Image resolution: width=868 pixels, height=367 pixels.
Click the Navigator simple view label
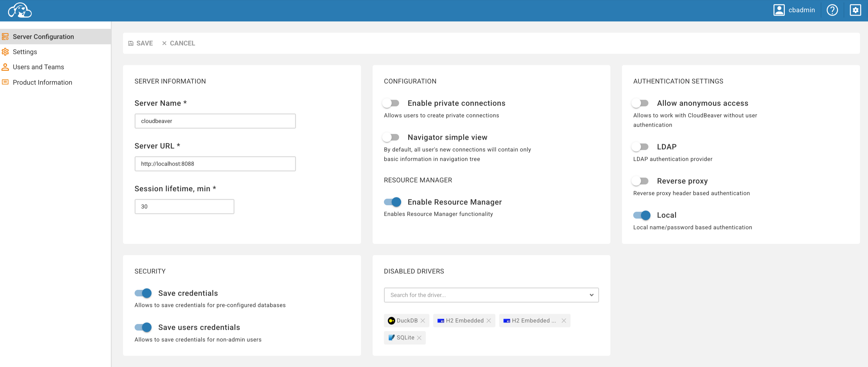coord(447,137)
